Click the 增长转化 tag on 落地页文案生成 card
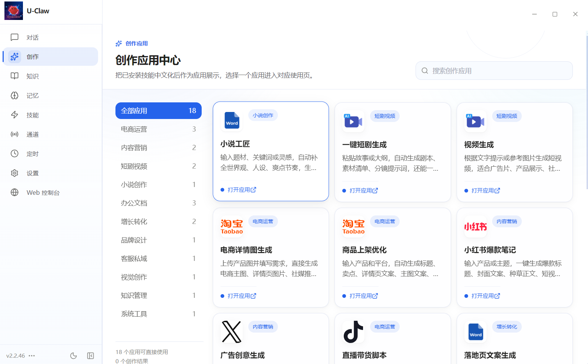The image size is (588, 364). click(507, 327)
